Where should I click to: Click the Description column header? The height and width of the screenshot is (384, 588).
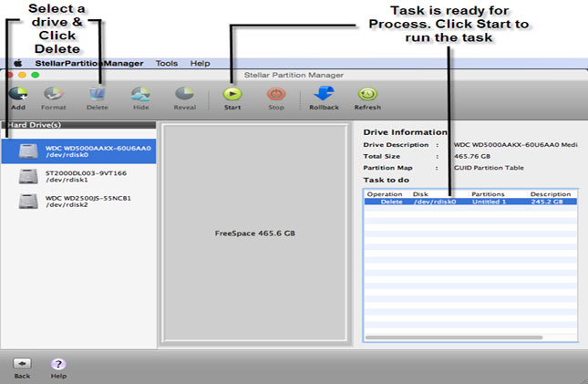[x=551, y=194]
